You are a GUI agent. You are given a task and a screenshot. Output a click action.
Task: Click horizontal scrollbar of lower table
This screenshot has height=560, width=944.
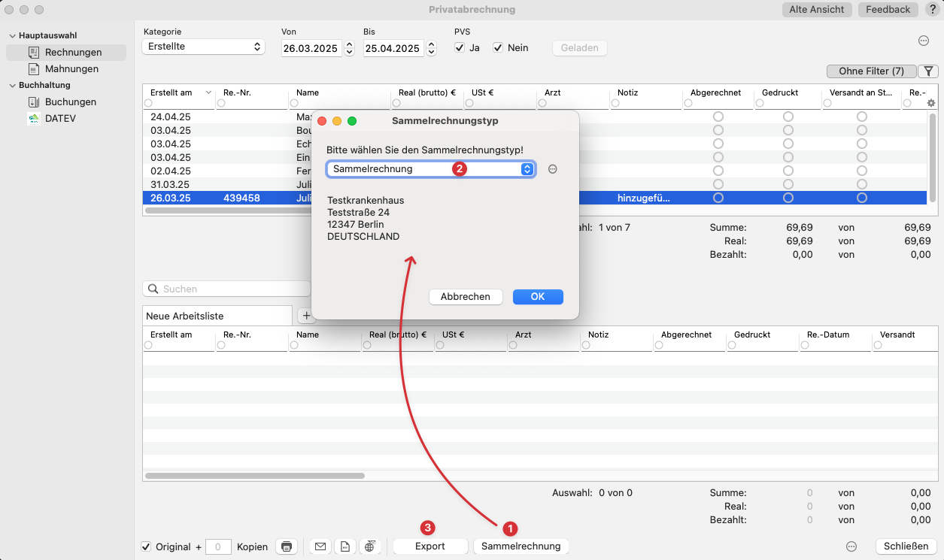click(255, 476)
